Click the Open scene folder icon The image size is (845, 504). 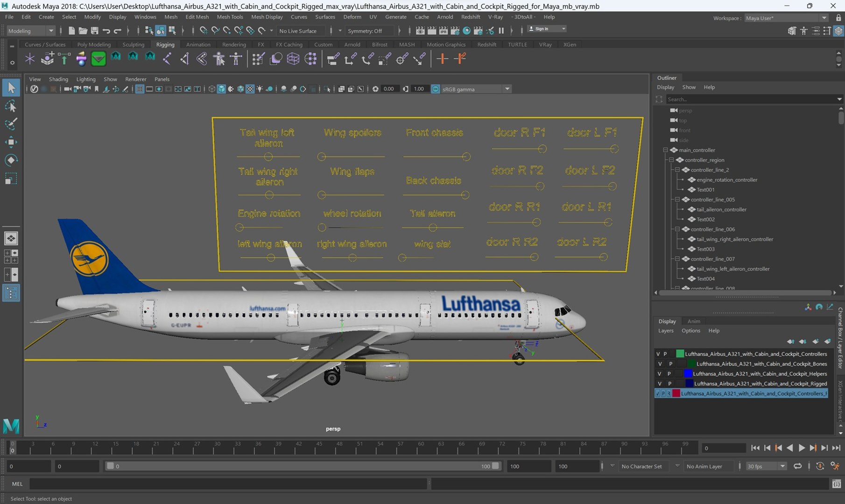83,31
